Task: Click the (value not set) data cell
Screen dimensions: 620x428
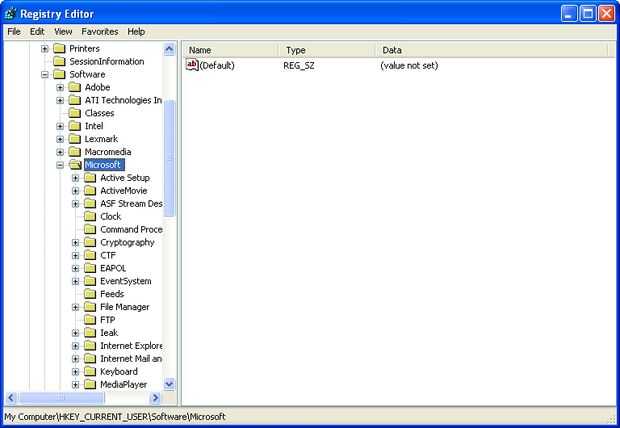Action: click(x=409, y=66)
